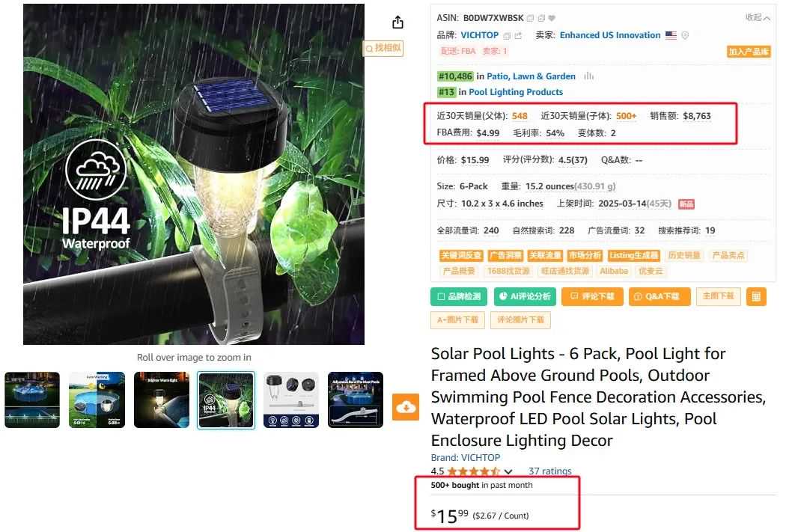Select the Alibaba sourcing tag
Screen dimensions: 789x532
614,271
